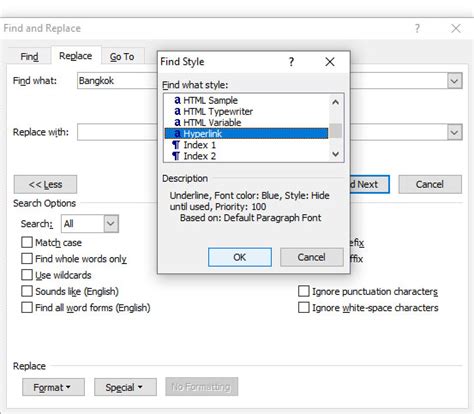Enable Use wildcards

click(27, 275)
